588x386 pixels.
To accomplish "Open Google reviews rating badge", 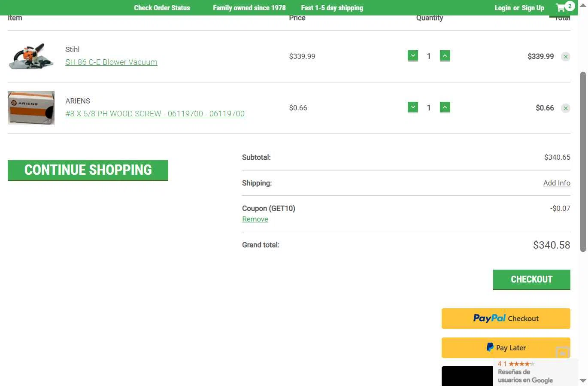I will tap(536, 372).
